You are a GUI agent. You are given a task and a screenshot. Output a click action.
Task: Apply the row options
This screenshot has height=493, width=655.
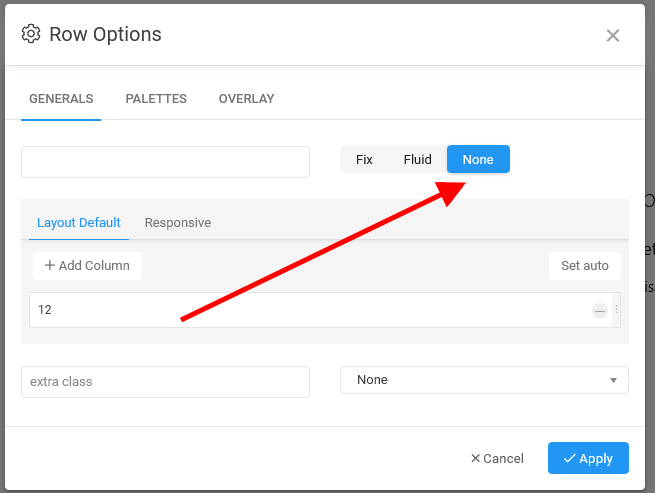(x=588, y=458)
